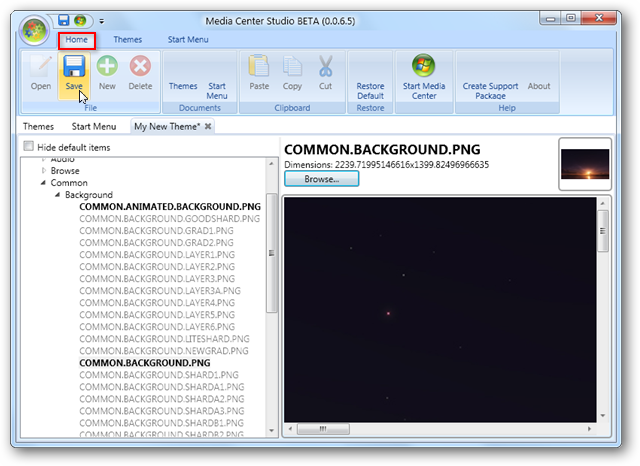Screen dimensions: 640x466
Task: Click the tree list scroll up arrow
Action: [x=271, y=164]
